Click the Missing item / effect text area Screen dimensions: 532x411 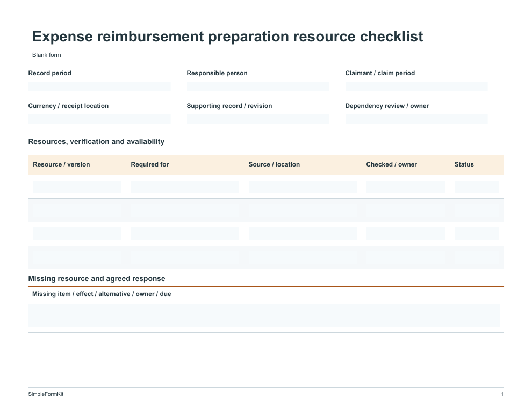coord(264,316)
